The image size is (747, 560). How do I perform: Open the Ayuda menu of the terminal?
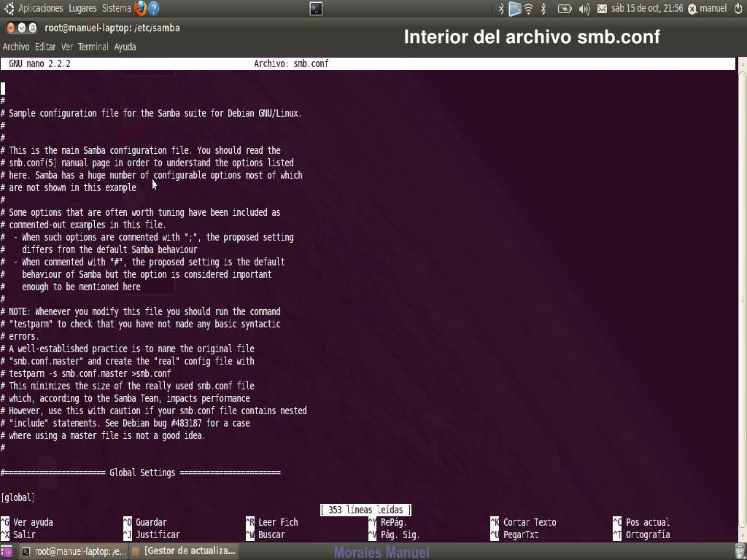pos(125,47)
